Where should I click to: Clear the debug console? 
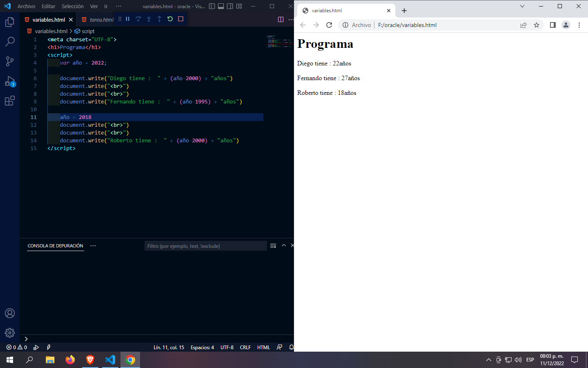point(273,246)
